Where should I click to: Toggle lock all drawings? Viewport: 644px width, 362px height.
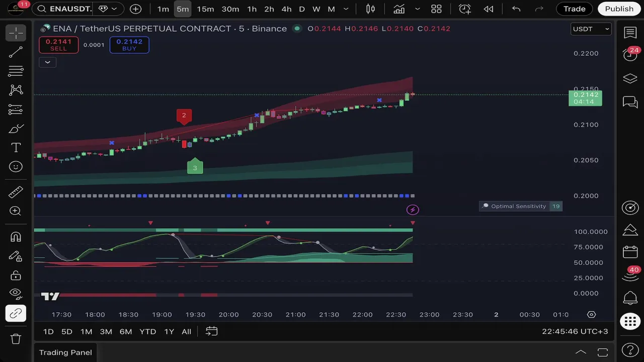click(x=16, y=275)
